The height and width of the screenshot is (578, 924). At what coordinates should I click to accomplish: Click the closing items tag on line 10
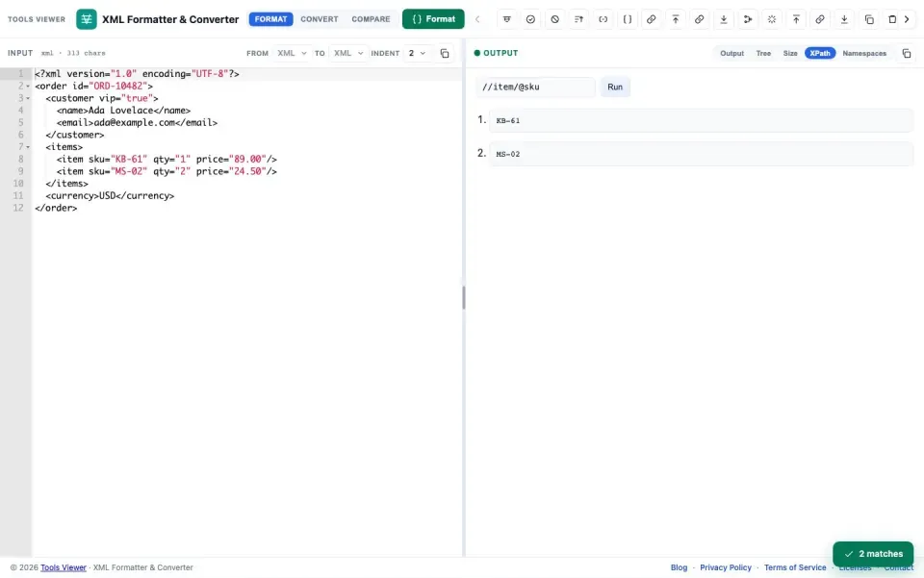point(66,185)
